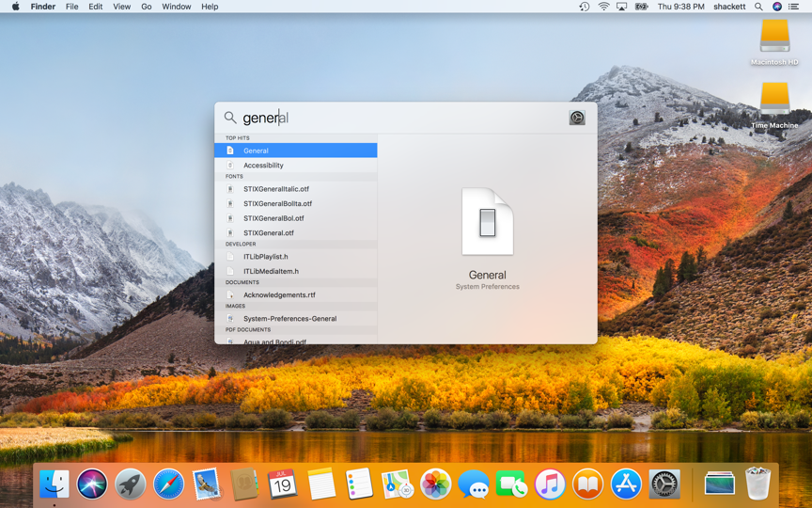
Task: Open Photos pinwheel icon in Dock
Action: [x=435, y=484]
